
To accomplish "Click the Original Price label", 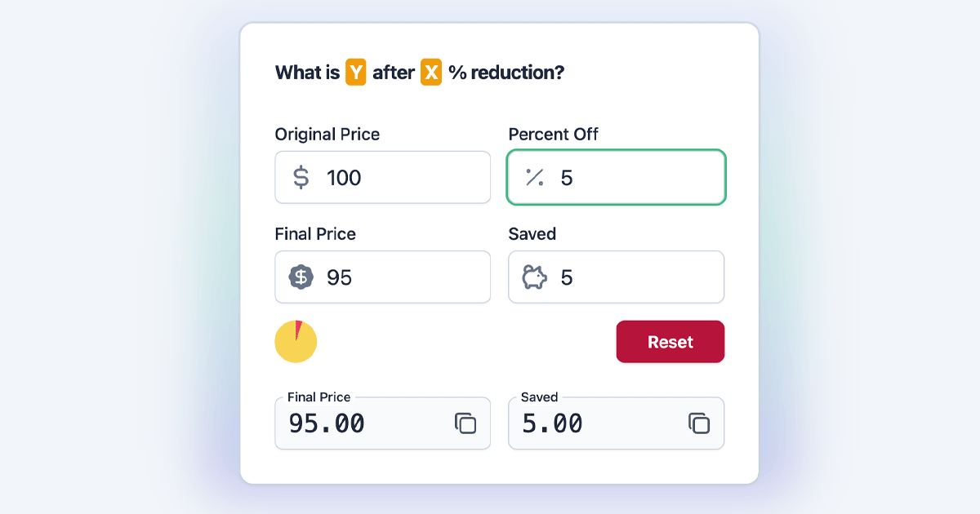I will [327, 134].
